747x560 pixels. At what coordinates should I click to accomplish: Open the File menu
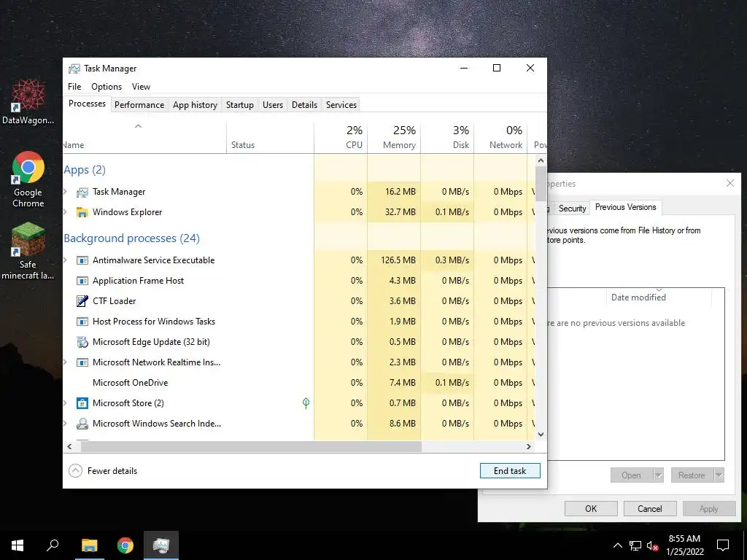pos(74,87)
